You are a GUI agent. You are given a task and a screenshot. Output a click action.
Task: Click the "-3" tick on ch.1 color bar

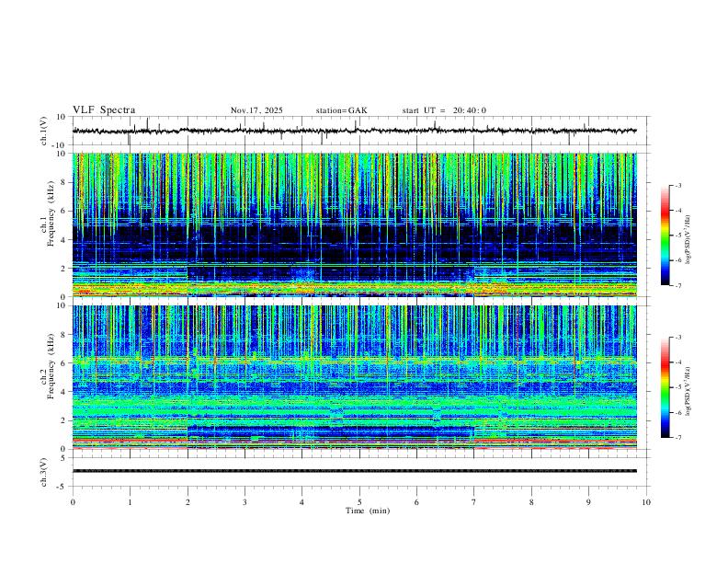[x=677, y=185]
